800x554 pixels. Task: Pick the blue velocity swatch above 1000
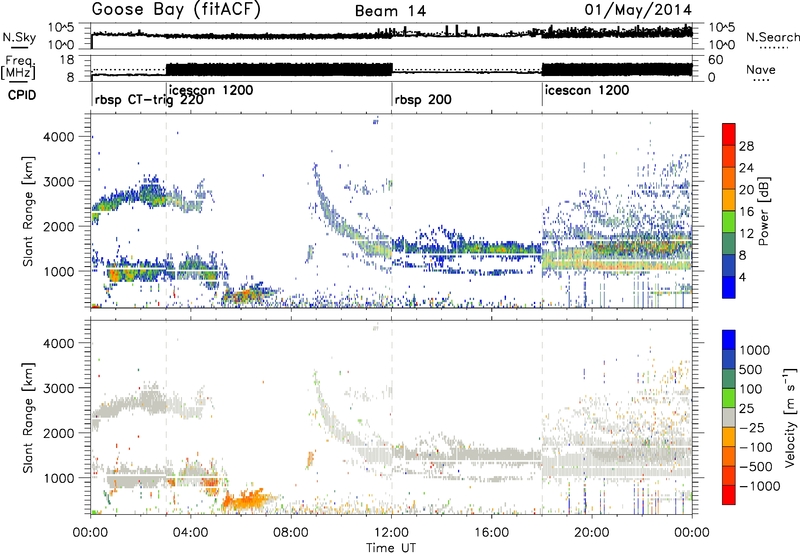(729, 340)
